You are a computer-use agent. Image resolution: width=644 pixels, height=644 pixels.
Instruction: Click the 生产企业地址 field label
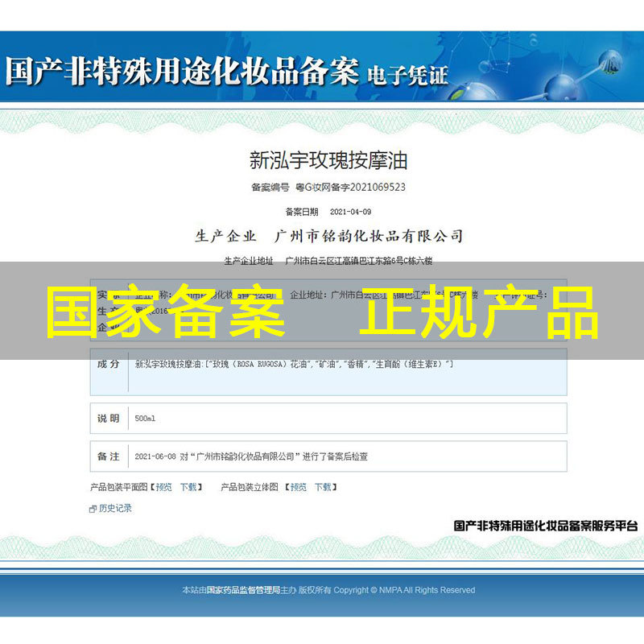(249, 261)
